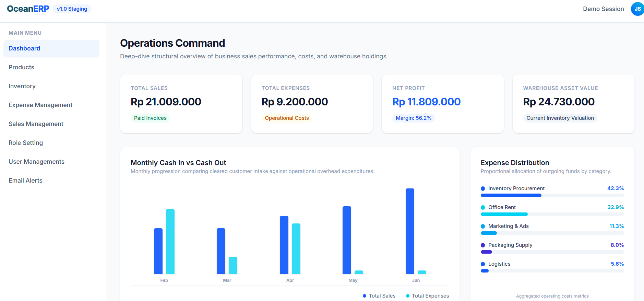Image resolution: width=644 pixels, height=301 pixels.
Task: Click the May Total Sales bar
Action: [x=347, y=240]
